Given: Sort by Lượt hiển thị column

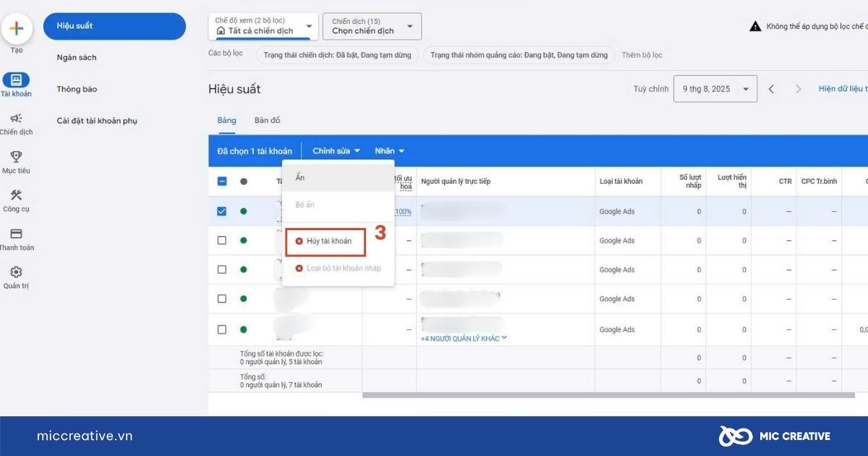Looking at the screenshot, I should [732, 182].
